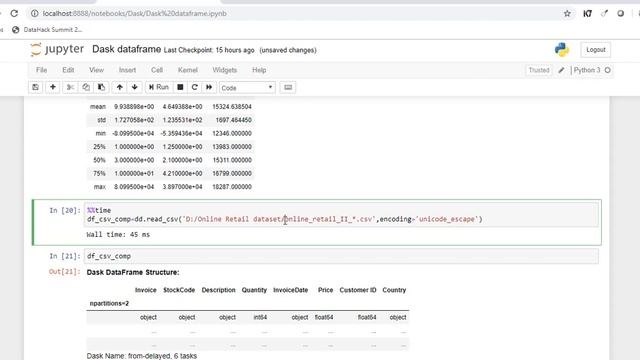640x360 pixels.
Task: Open the DataHack Summit bookmark
Action: tap(47, 29)
